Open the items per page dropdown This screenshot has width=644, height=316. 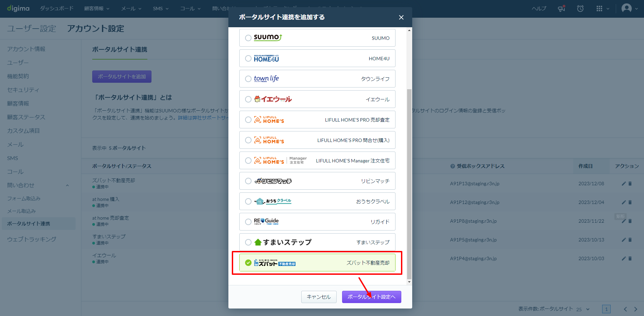583,309
